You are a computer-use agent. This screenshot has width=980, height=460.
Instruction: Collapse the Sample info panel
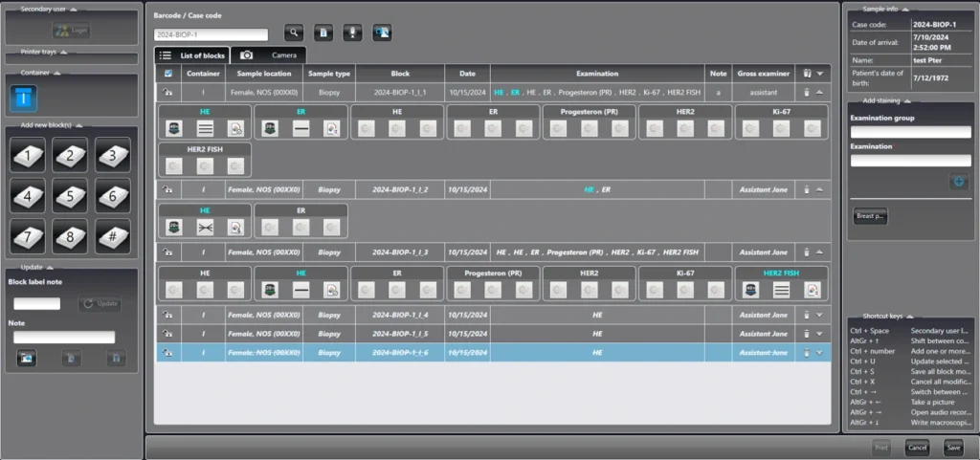click(x=904, y=9)
